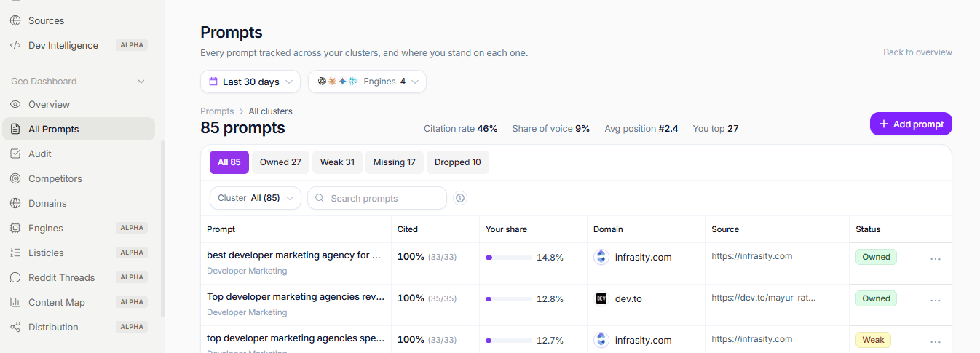
Task: Open Dev Intelligence in the sidebar
Action: pyautogui.click(x=79, y=45)
